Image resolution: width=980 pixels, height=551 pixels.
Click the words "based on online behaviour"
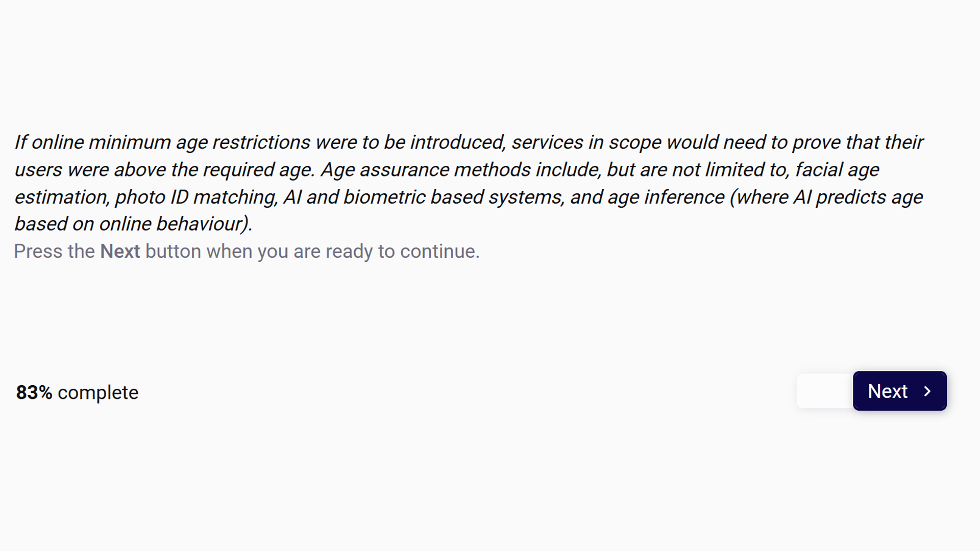[133, 223]
